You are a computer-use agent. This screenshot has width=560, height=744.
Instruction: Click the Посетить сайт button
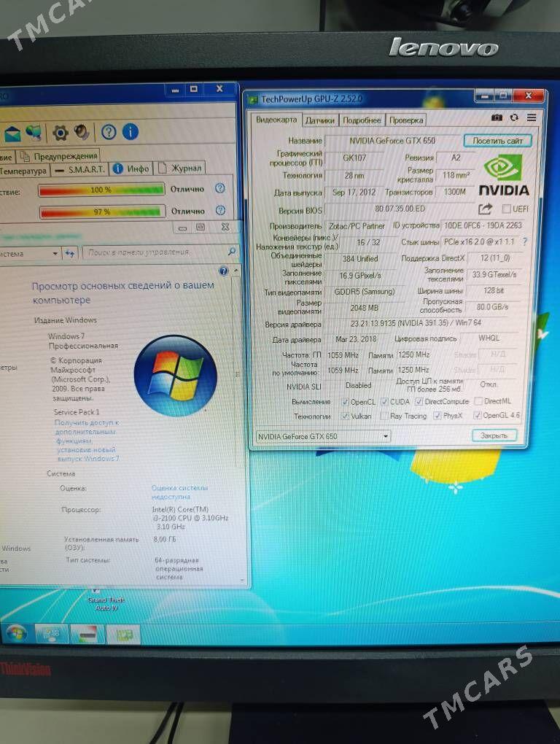pyautogui.click(x=497, y=140)
